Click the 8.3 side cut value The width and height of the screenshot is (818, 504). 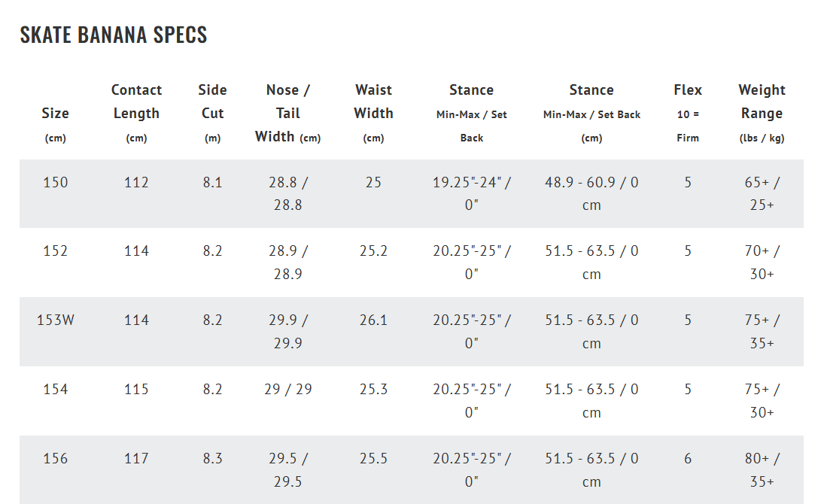click(x=212, y=458)
